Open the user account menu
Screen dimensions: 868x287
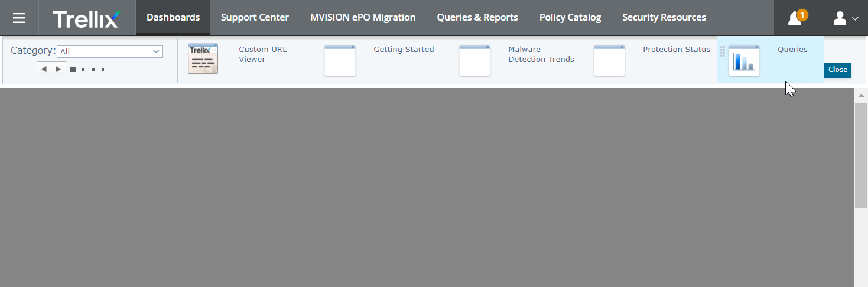846,19
